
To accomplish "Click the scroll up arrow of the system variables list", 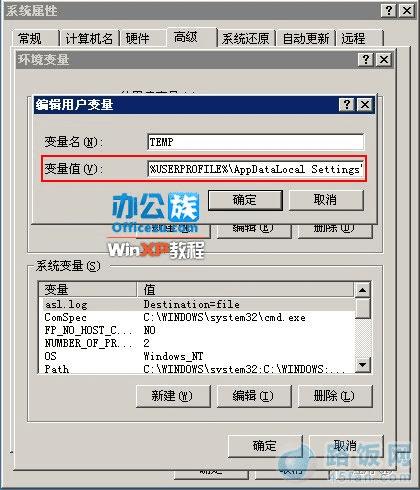I will click(x=362, y=290).
